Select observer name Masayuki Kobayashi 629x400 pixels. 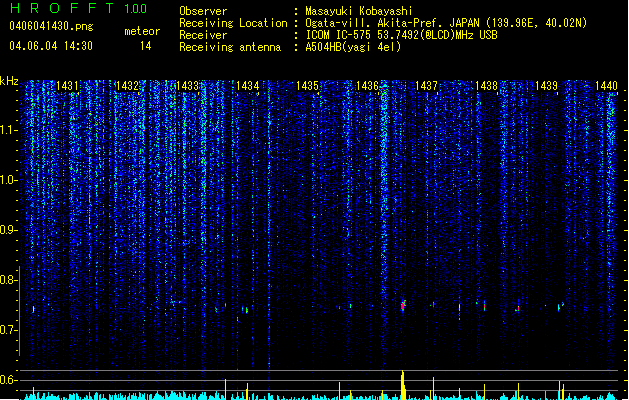point(359,11)
